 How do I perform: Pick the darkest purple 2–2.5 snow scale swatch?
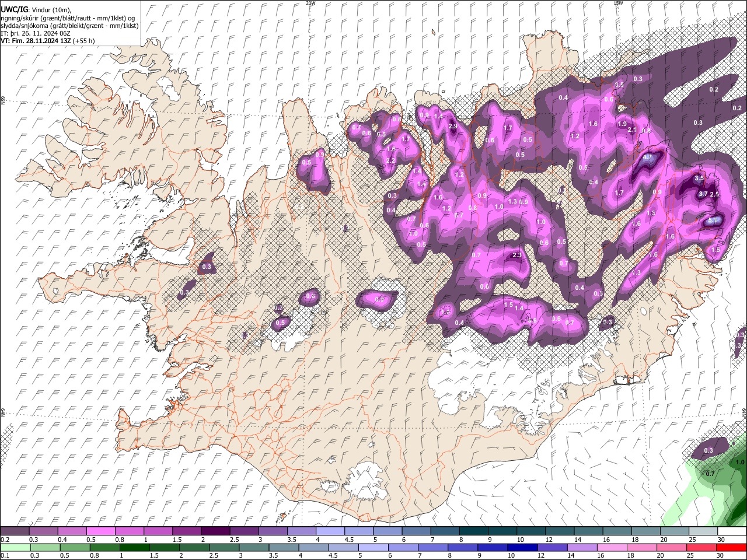[x=215, y=531]
